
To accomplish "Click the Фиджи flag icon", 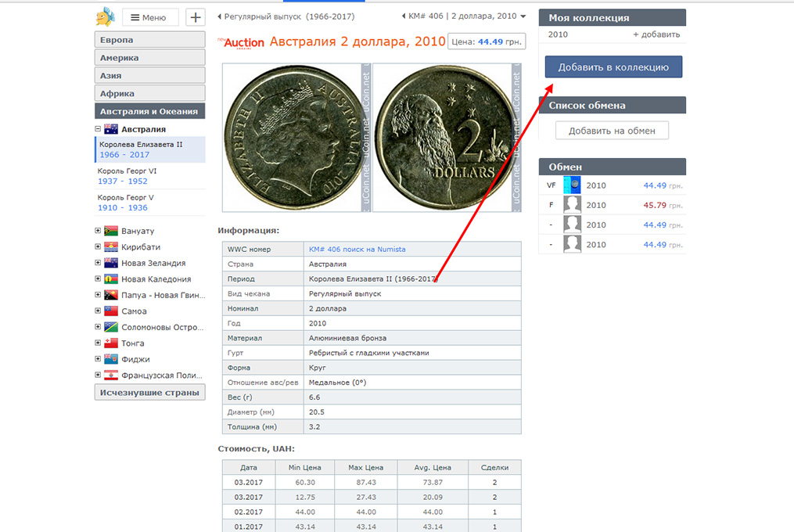I will click(110, 359).
